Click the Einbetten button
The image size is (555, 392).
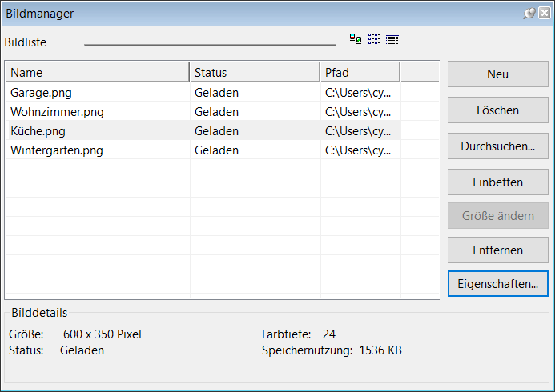coord(497,182)
